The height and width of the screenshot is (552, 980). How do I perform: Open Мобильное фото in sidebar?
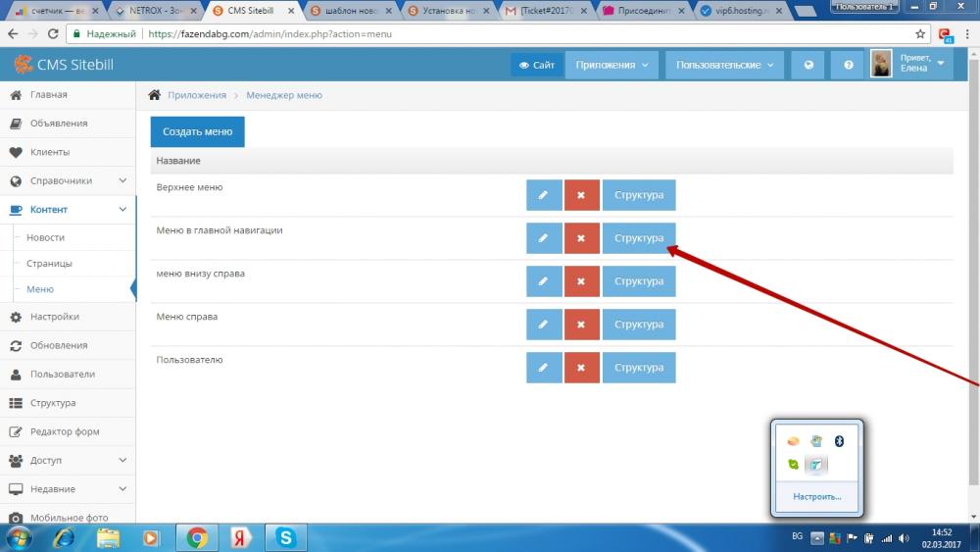pyautogui.click(x=68, y=517)
